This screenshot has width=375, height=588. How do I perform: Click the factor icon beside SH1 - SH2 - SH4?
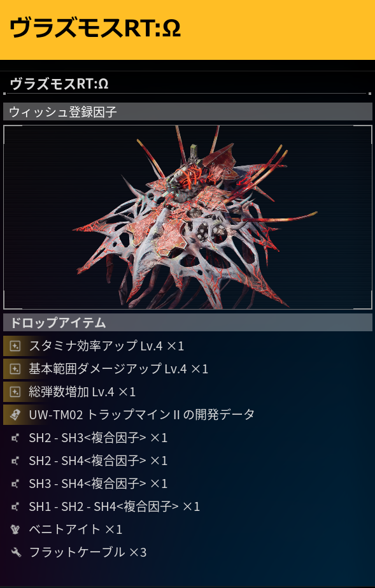pyautogui.click(x=15, y=506)
